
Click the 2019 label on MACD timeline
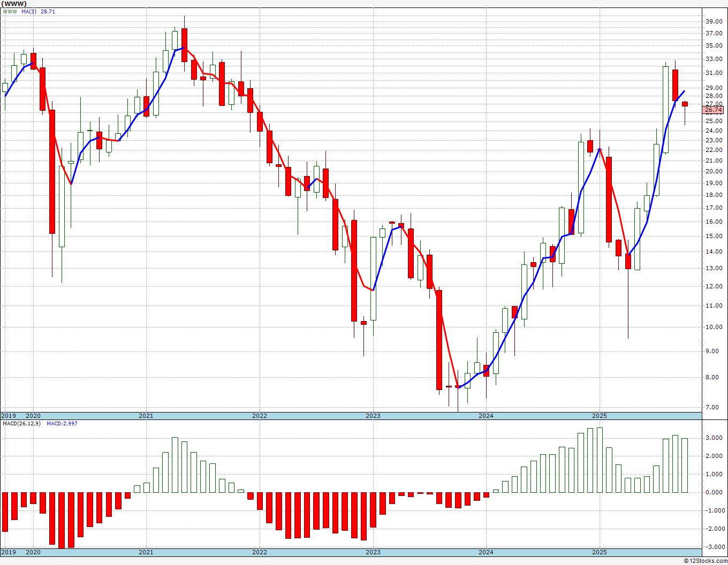coord(8,552)
